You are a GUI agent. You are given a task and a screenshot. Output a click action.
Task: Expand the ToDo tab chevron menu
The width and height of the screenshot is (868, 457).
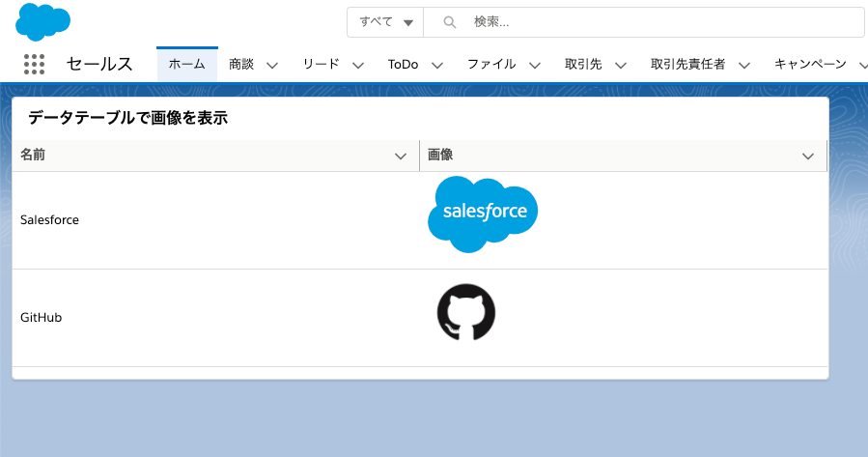(x=437, y=66)
